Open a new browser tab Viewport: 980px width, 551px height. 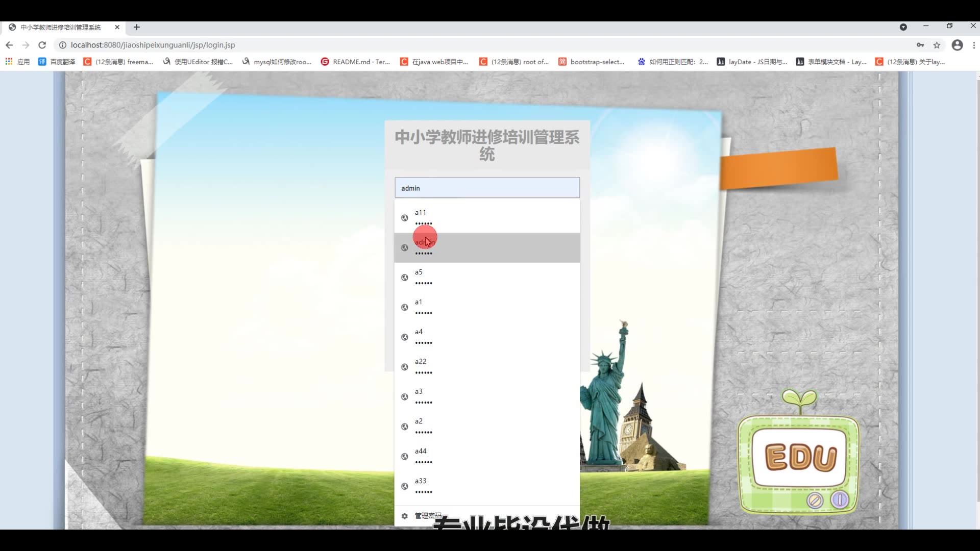tap(137, 27)
